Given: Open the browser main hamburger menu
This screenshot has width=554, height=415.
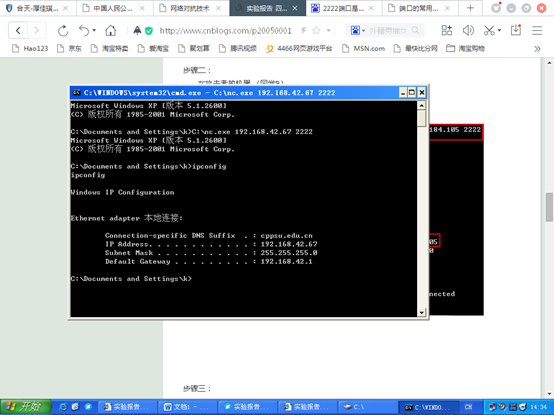Looking at the screenshot, I should click(537, 31).
